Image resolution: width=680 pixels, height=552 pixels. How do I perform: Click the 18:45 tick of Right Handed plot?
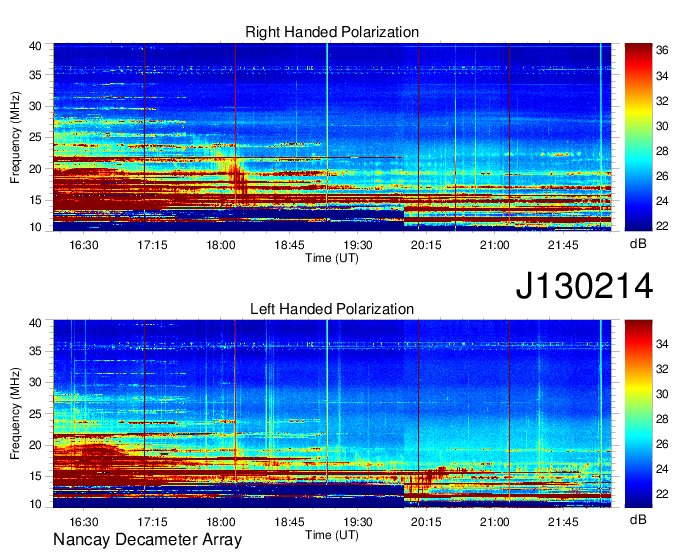point(289,245)
